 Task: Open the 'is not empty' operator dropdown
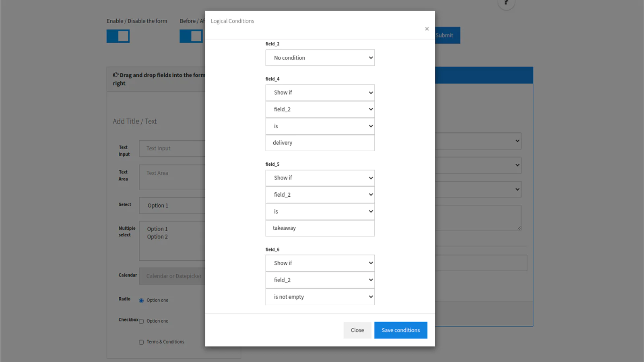320,297
